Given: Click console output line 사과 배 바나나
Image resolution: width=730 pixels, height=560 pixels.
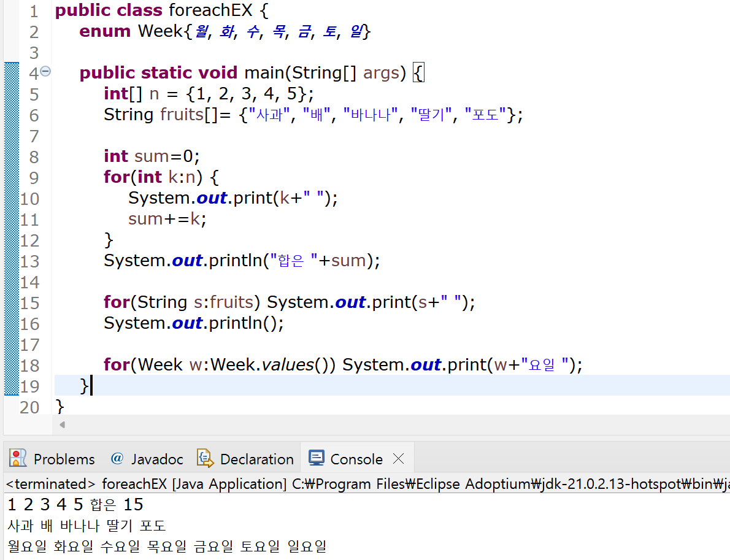Looking at the screenshot, I should (x=86, y=526).
